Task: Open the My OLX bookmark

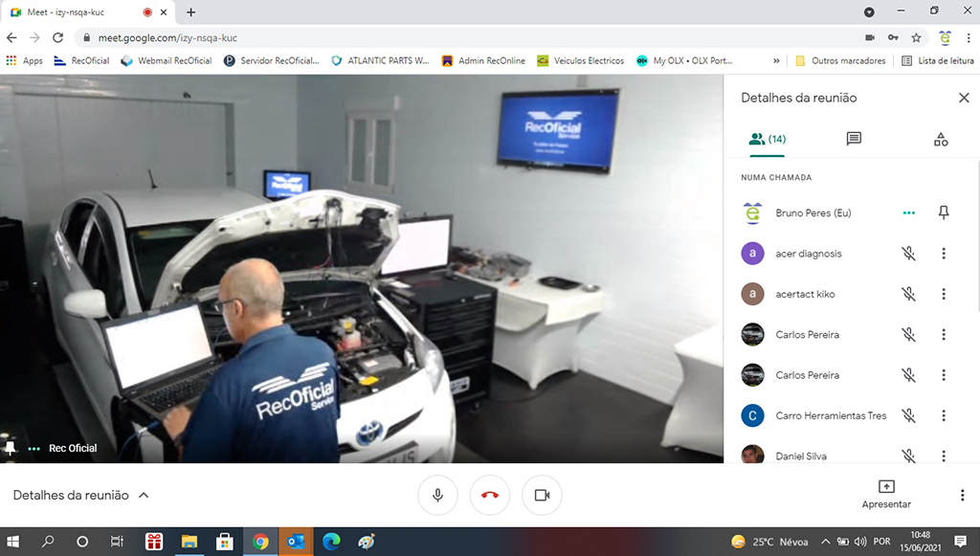Action: [x=684, y=60]
